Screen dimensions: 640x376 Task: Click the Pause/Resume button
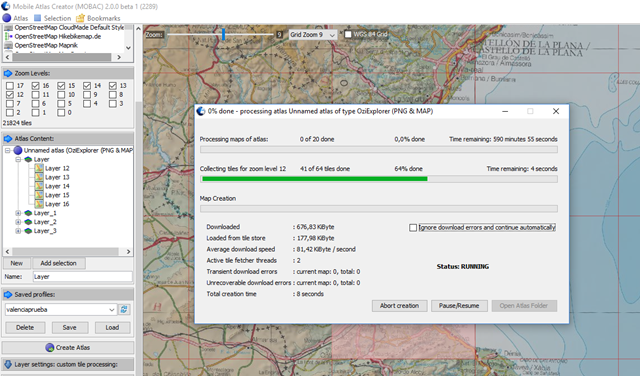click(x=459, y=306)
